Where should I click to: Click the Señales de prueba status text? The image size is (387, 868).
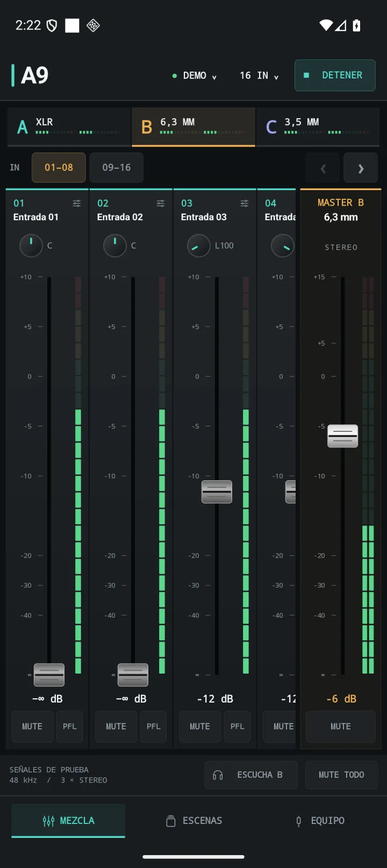(x=49, y=770)
